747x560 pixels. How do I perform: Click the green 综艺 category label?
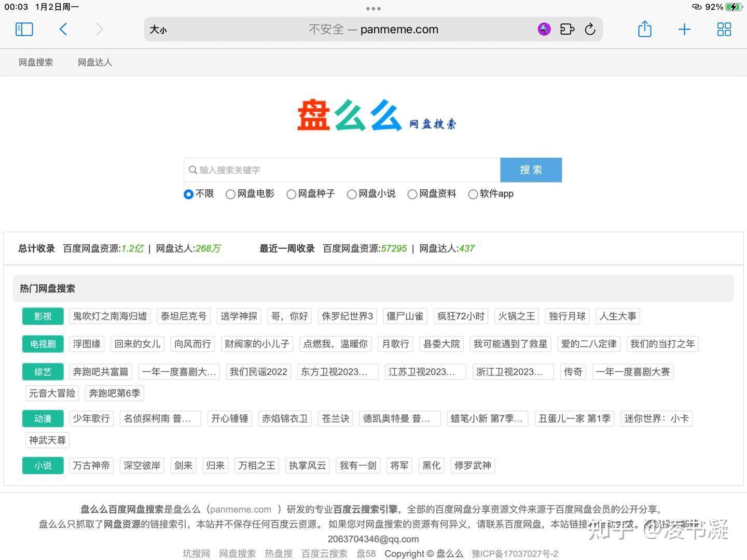click(43, 372)
